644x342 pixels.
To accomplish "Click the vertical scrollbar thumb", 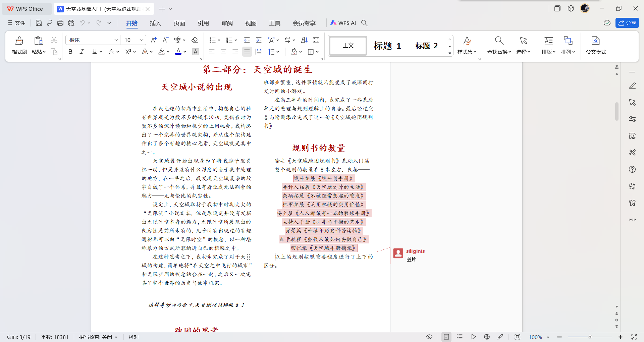I will click(x=616, y=111).
